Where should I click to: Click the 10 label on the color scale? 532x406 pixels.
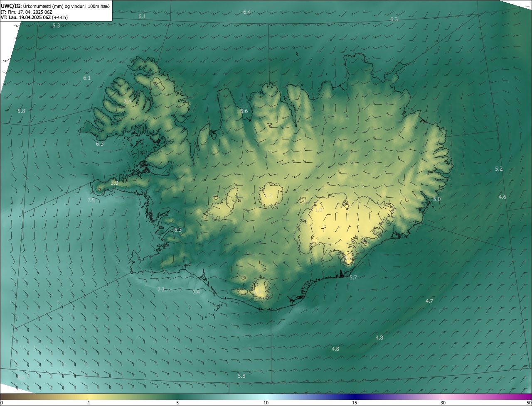266,403
